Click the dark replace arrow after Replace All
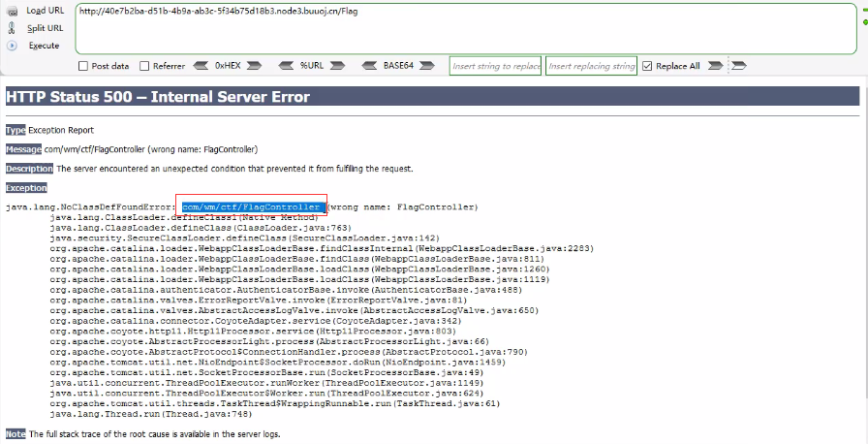This screenshot has height=444, width=868. pos(715,66)
